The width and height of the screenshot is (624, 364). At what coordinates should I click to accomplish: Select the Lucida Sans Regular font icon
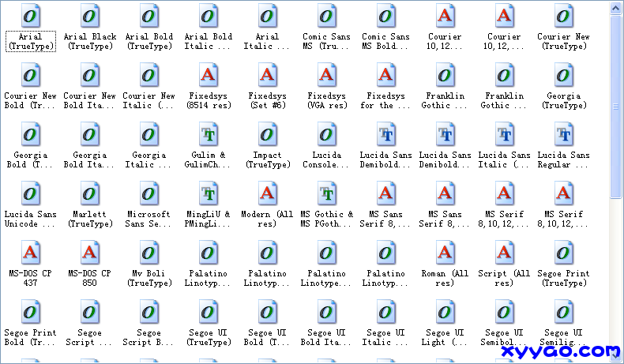point(564,134)
